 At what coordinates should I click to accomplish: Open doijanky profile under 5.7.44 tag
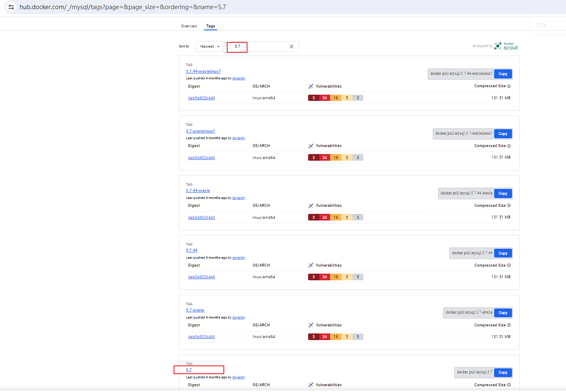pos(239,258)
